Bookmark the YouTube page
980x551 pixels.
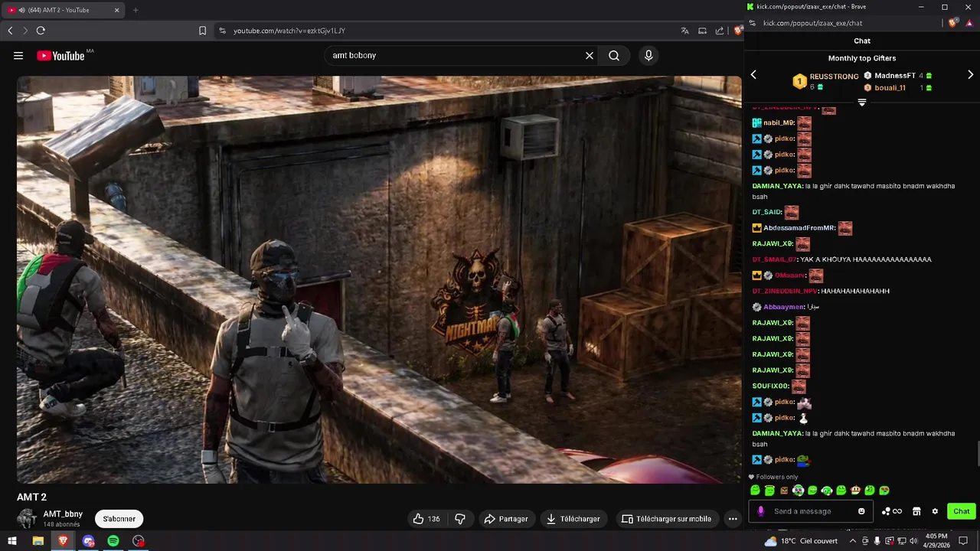[203, 31]
